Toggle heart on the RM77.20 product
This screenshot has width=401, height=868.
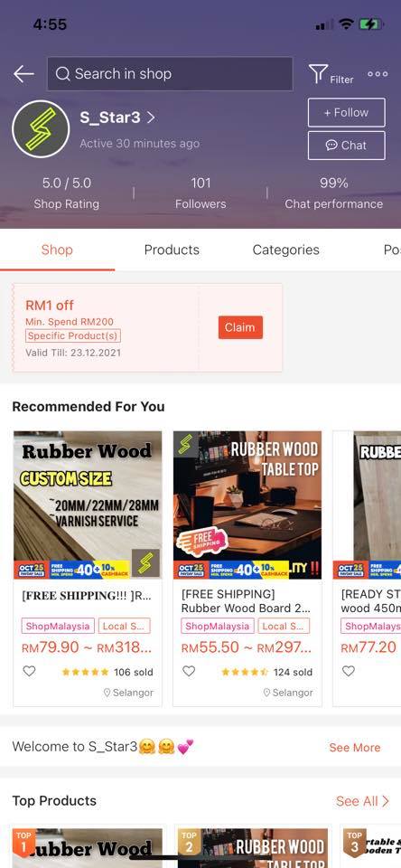(x=349, y=672)
